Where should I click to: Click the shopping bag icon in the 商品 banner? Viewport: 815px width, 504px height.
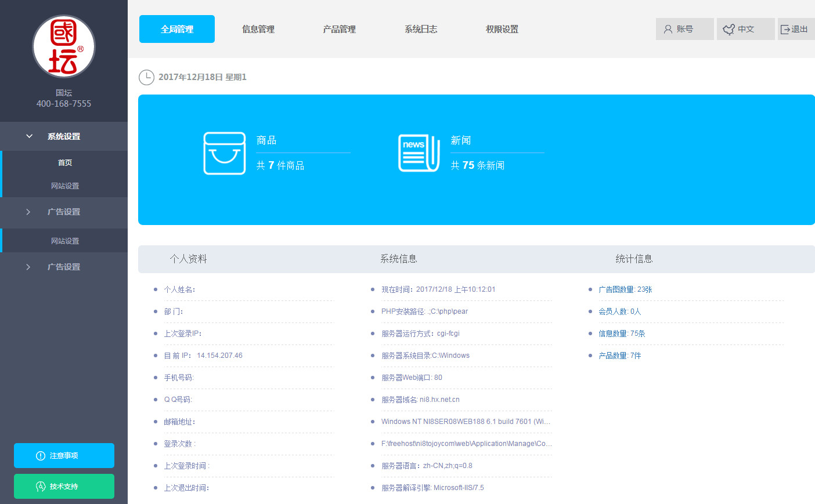coord(225,154)
